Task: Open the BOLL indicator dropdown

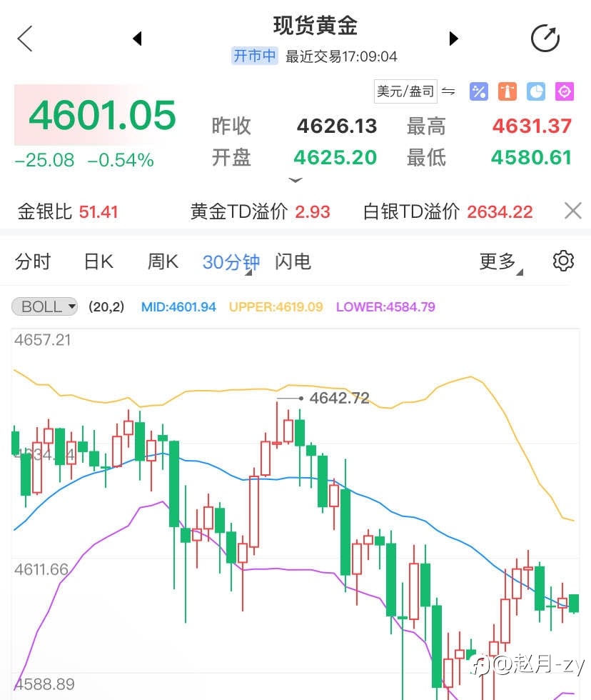Action: click(x=44, y=306)
